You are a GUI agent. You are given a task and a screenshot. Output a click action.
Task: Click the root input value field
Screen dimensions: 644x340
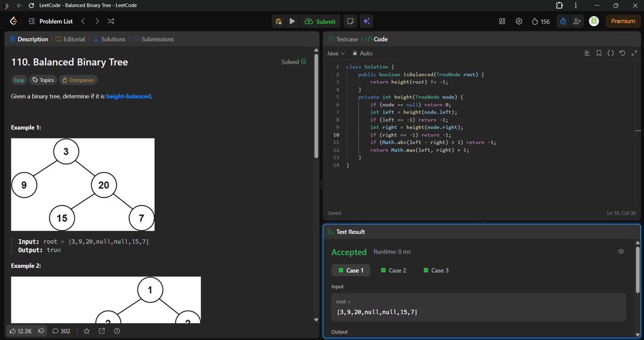[x=479, y=307]
